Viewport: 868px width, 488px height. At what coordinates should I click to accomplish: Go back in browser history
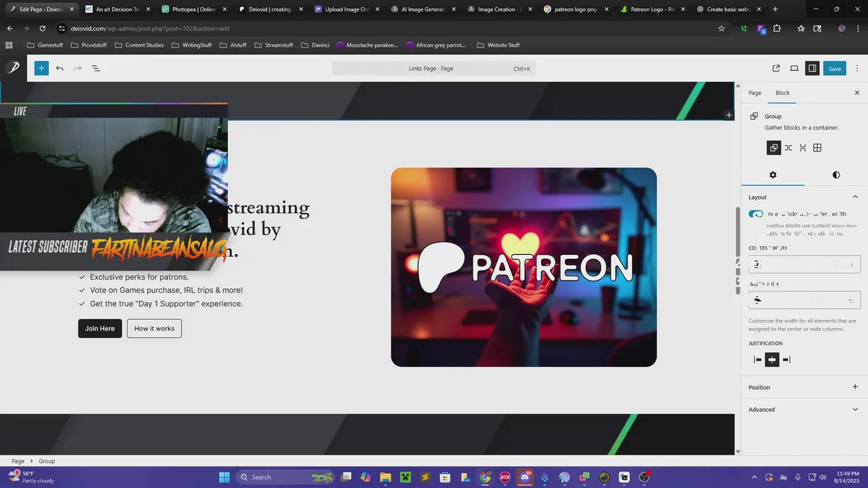9,28
